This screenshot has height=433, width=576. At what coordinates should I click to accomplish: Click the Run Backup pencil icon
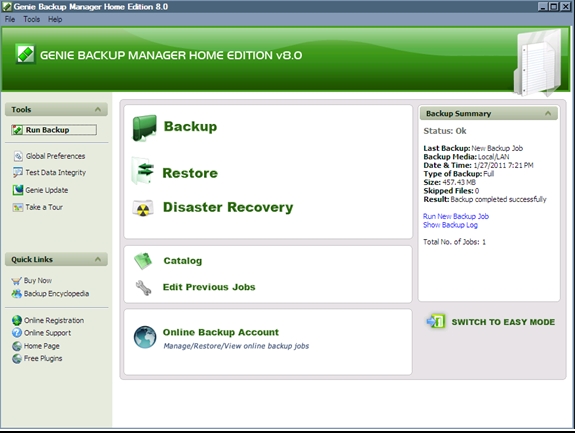pos(17,130)
